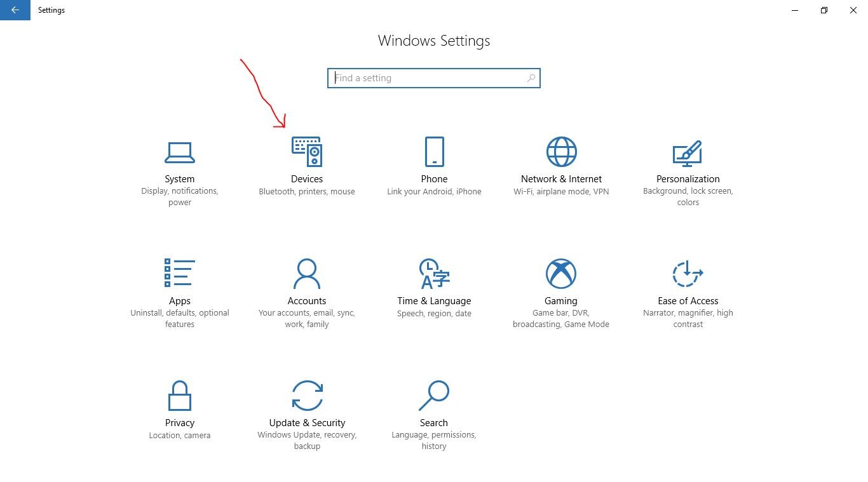Open the Gaming settings

click(560, 286)
